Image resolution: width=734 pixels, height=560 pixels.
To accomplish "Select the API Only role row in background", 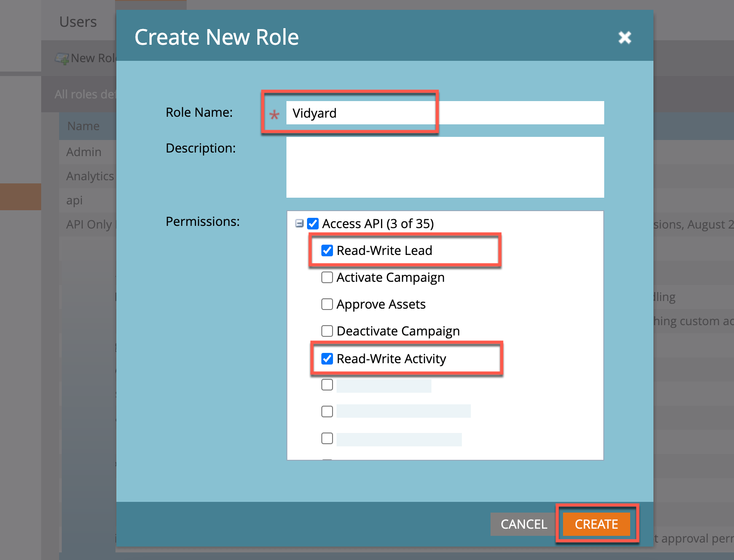I will click(x=88, y=225).
